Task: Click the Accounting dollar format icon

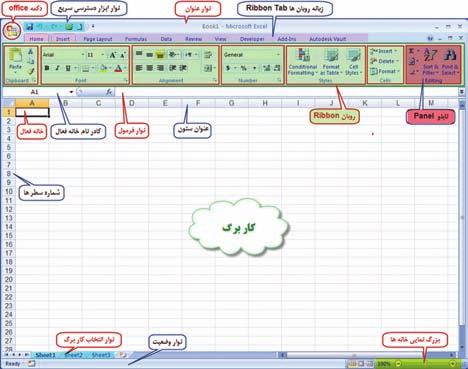Action: (228, 68)
